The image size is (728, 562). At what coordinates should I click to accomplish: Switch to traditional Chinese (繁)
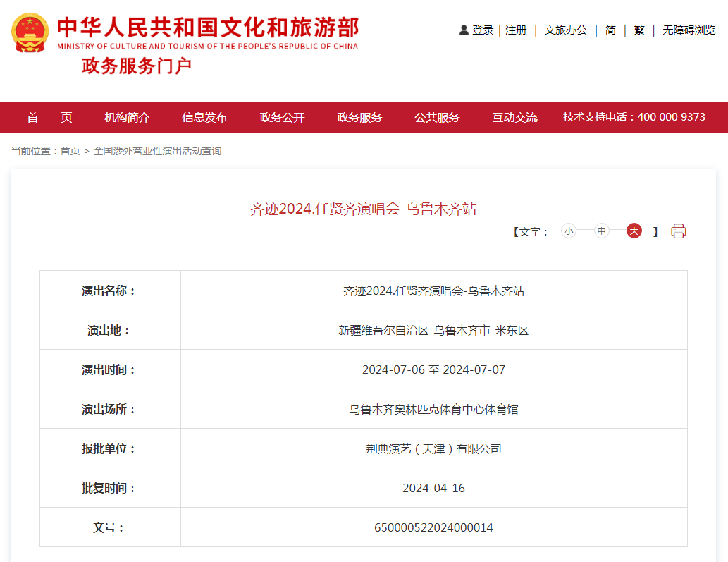[x=639, y=30]
